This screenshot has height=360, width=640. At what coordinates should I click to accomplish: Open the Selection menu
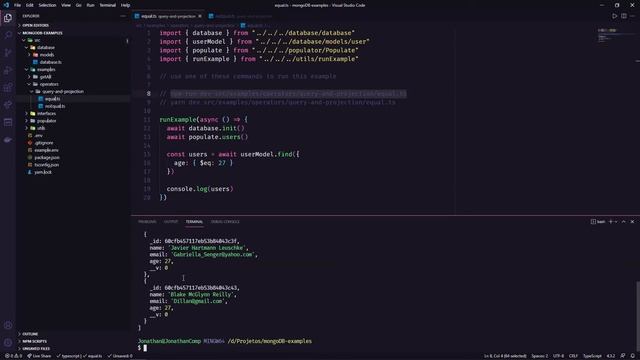(47, 5)
